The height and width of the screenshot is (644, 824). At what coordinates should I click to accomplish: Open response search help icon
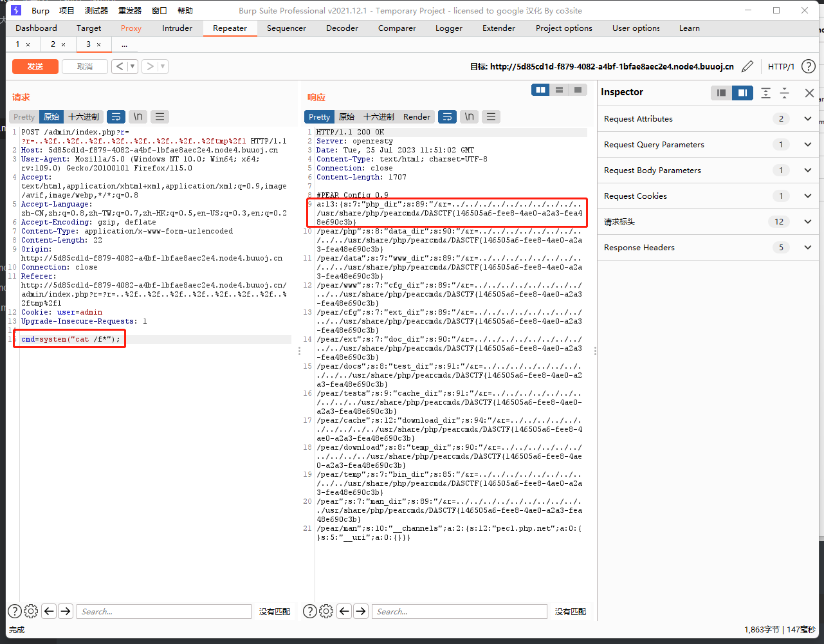pyautogui.click(x=310, y=611)
